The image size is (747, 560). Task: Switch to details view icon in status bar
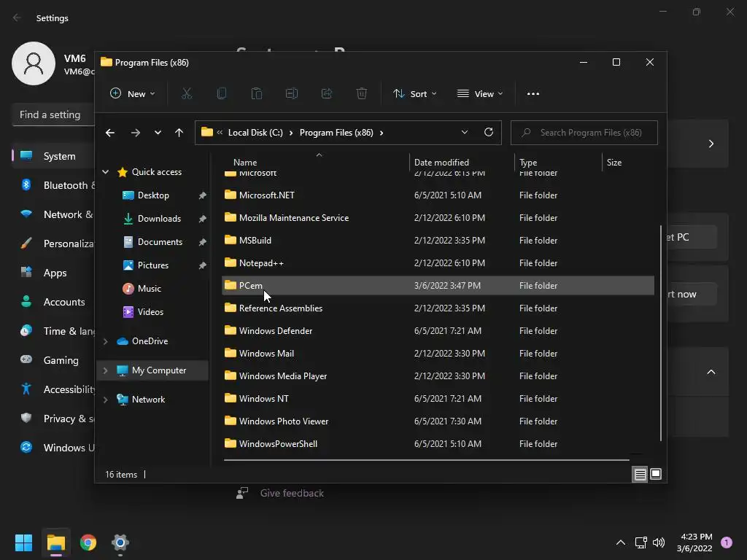[x=640, y=474]
